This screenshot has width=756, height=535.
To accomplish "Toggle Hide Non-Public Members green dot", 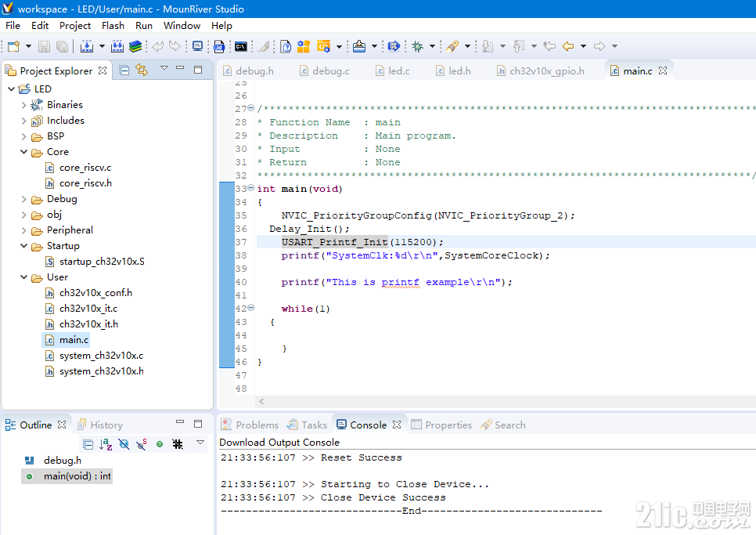I will tap(160, 444).
